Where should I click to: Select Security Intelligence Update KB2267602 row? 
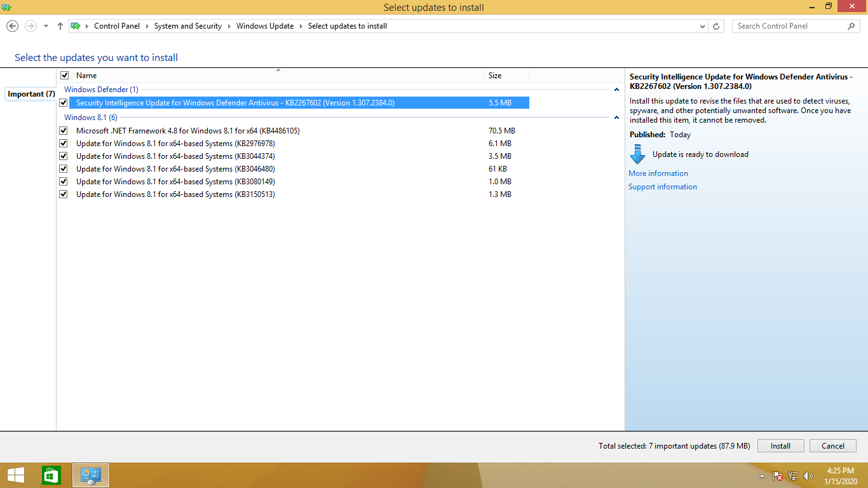coord(299,102)
